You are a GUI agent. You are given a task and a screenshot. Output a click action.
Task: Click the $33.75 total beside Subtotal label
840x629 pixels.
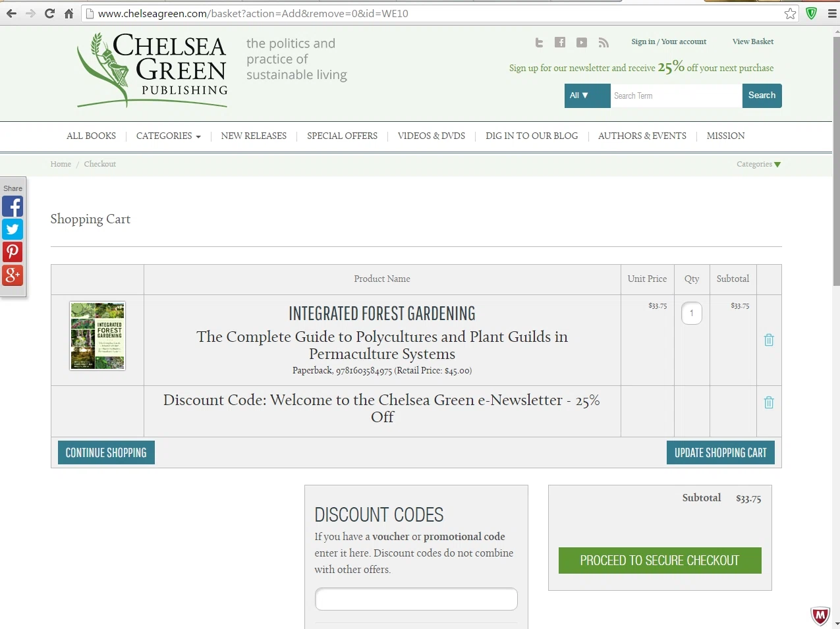748,499
